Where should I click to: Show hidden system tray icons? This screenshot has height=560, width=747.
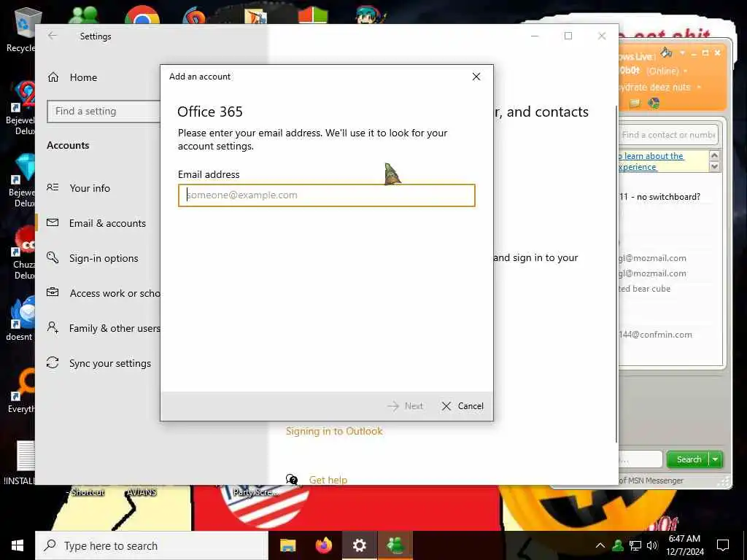(x=600, y=545)
